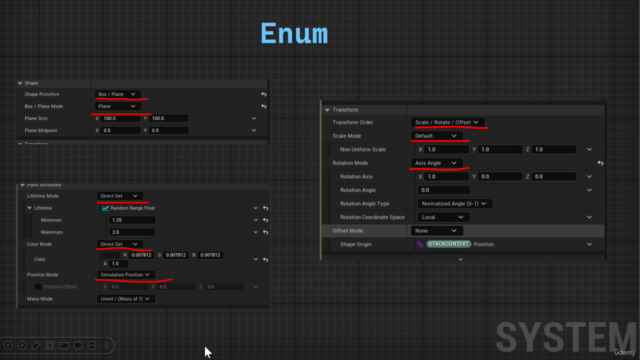Reset Rotation Mode using the revert arrow
This screenshot has width=640, height=360.
click(600, 163)
